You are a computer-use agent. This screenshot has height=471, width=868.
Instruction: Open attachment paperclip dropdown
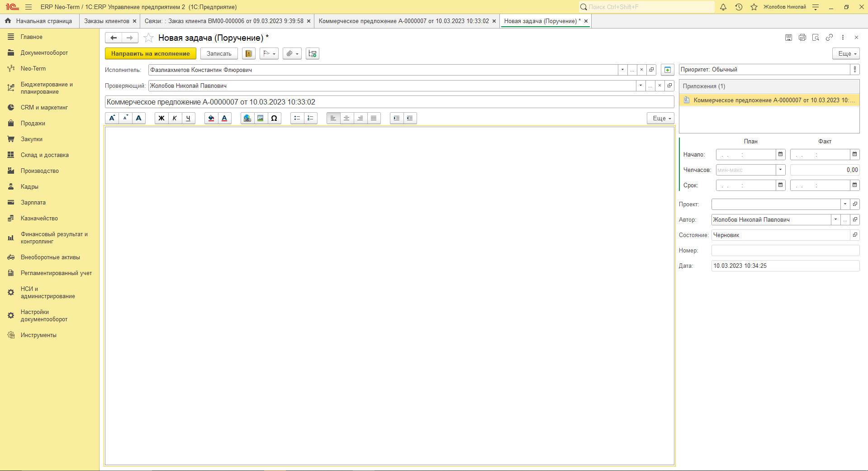pos(292,53)
